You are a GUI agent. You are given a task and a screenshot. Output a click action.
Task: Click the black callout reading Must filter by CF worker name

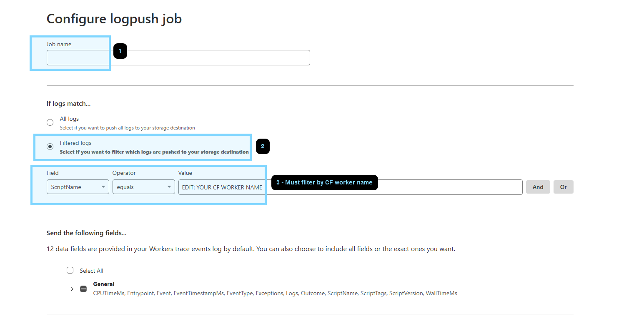point(324,182)
